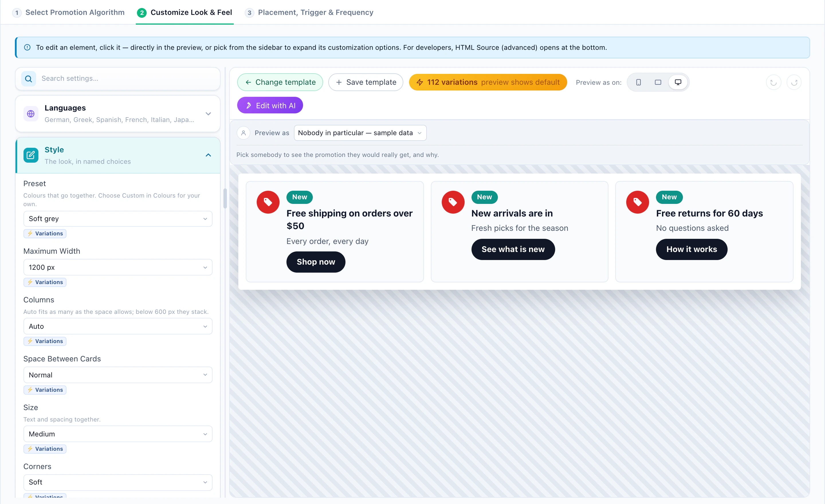Click New badge on Free returns card
The image size is (825, 504).
tap(669, 197)
